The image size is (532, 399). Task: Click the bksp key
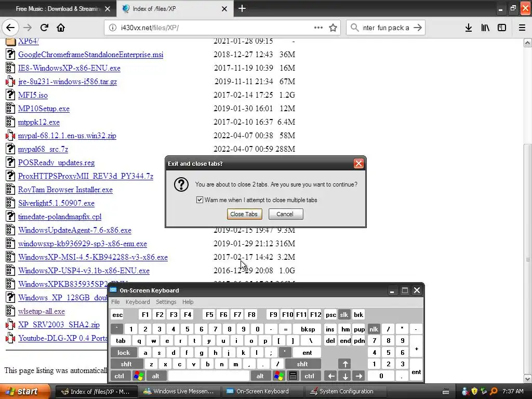click(308, 329)
